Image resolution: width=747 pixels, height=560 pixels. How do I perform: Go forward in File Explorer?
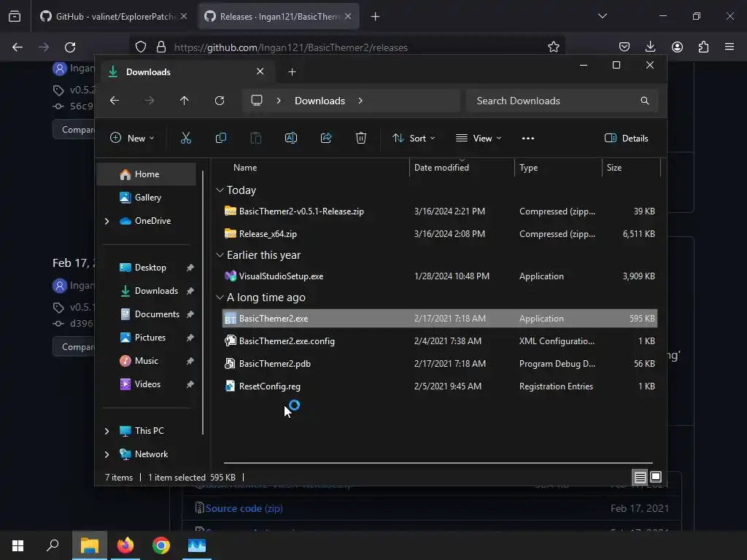click(x=149, y=101)
